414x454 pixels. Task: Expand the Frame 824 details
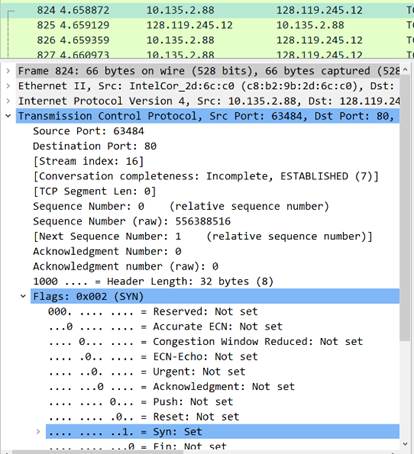click(x=8, y=71)
